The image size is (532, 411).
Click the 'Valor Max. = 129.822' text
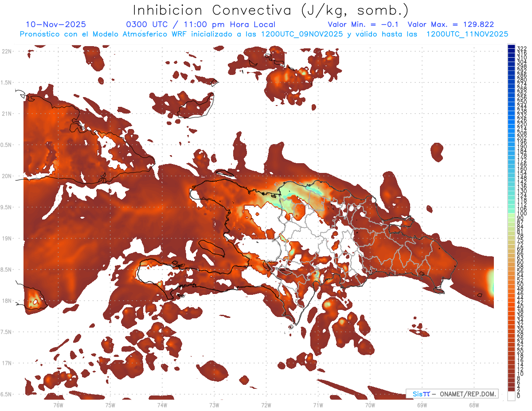point(450,24)
